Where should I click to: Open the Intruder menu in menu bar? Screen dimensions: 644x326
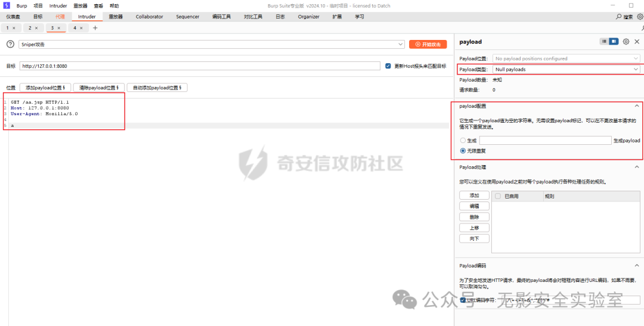click(58, 6)
